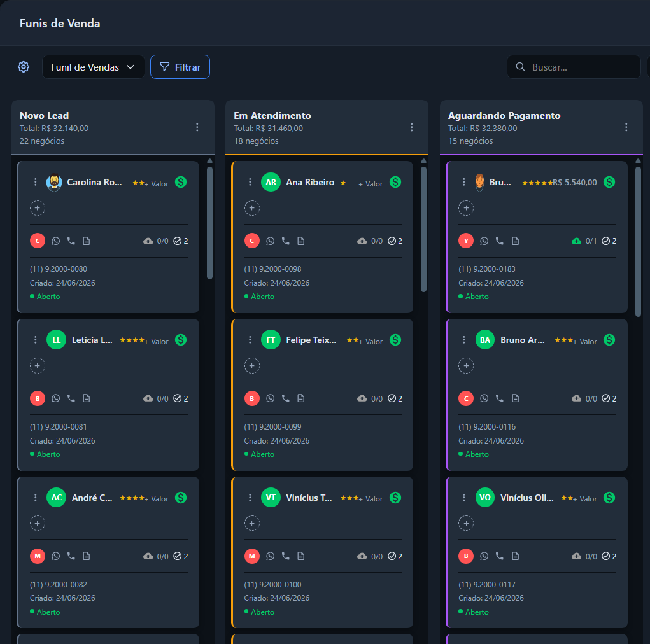Add tag with plus on Carolina Ro... card
The width and height of the screenshot is (650, 644).
pyautogui.click(x=38, y=208)
